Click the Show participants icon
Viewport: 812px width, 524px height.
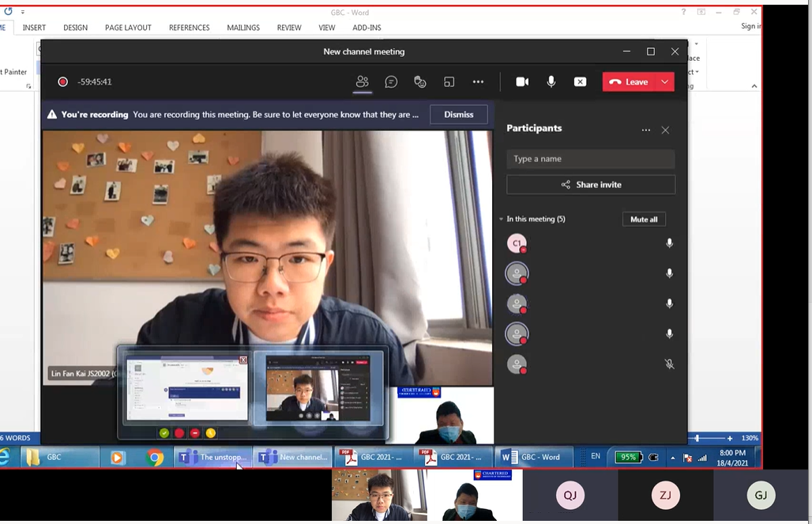tap(363, 81)
